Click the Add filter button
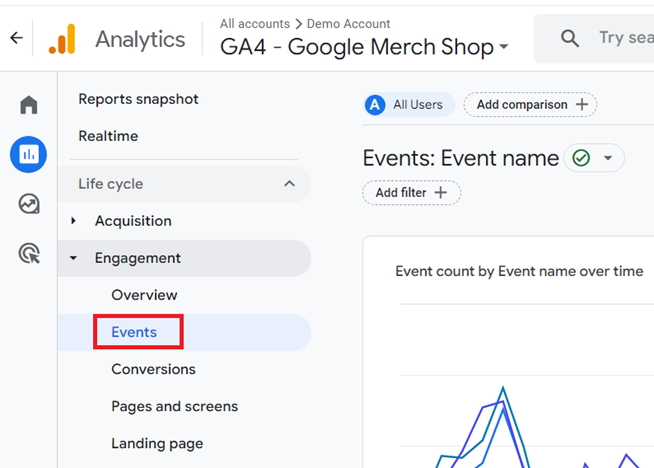The image size is (654, 468). [x=412, y=193]
